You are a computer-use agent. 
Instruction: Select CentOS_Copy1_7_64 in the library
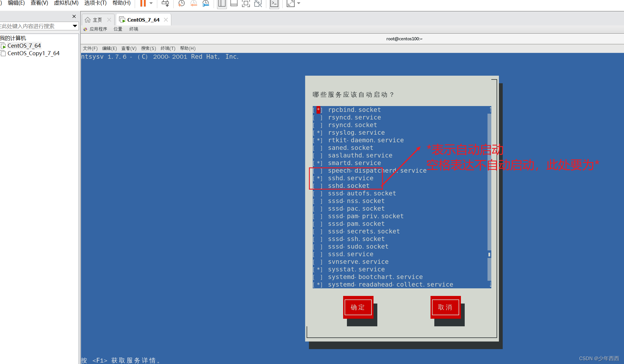point(34,53)
